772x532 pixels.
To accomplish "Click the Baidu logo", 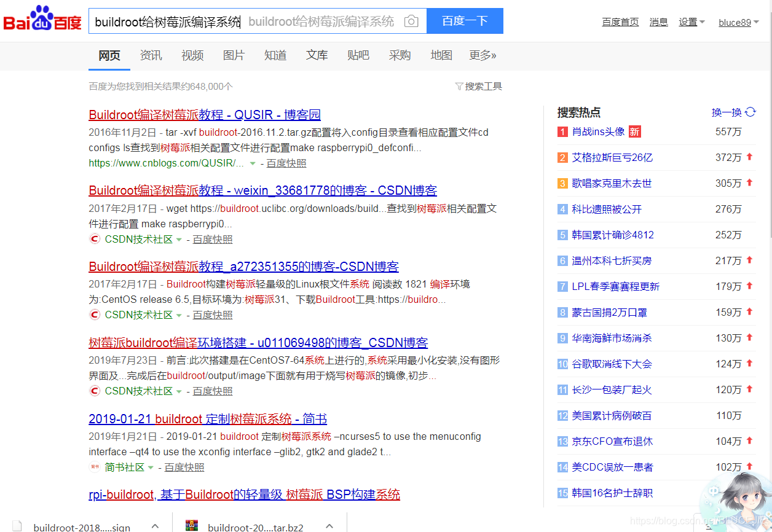I will pos(42,20).
